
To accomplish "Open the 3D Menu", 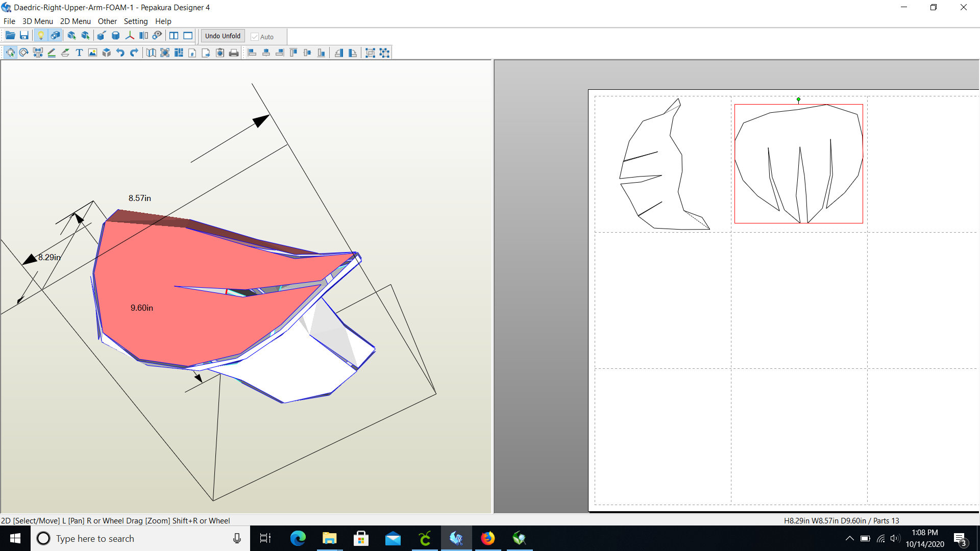I will 38,21.
